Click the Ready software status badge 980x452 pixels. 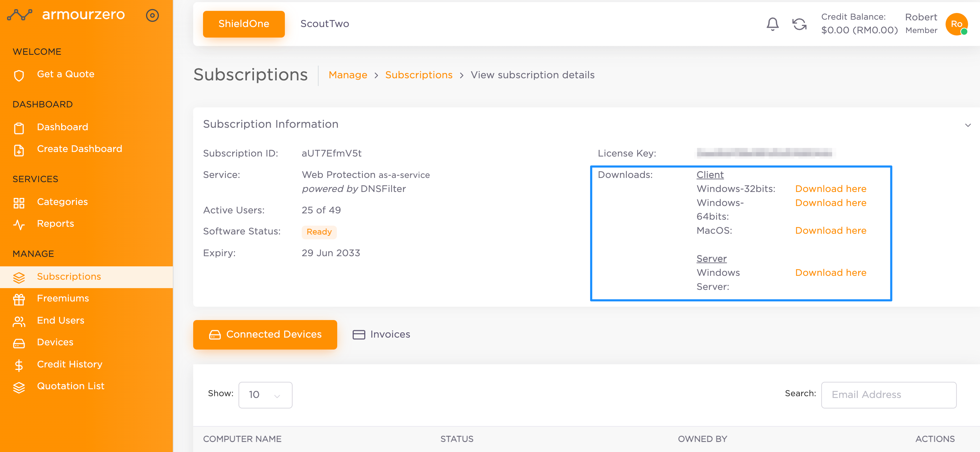click(x=319, y=232)
